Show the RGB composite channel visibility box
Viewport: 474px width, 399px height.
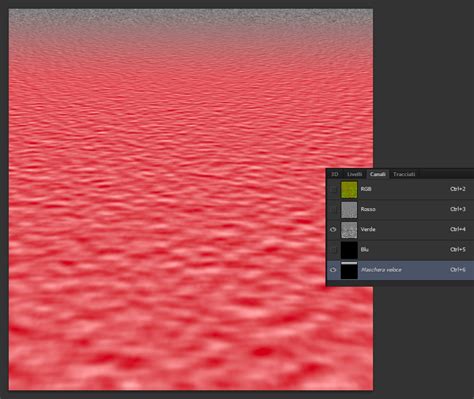333,189
